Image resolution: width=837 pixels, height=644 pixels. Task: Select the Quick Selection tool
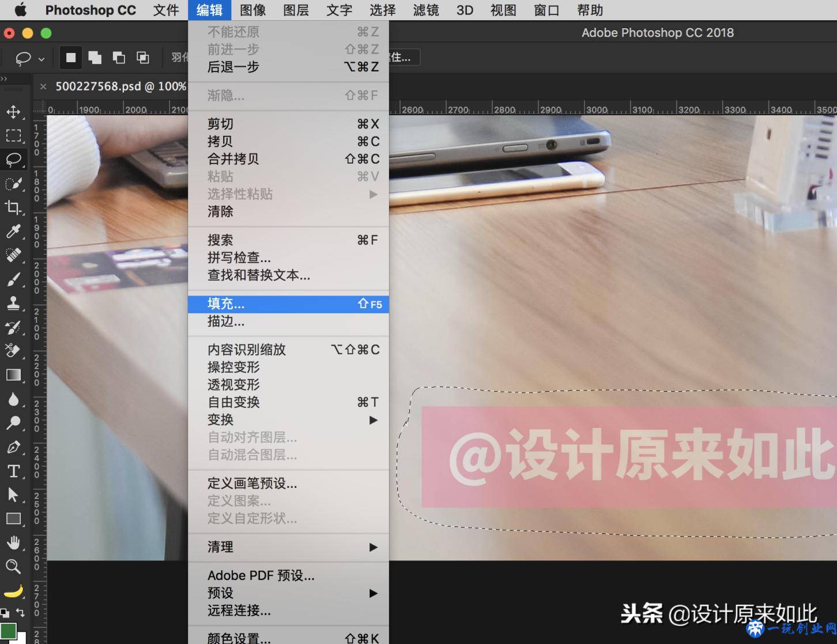13,184
